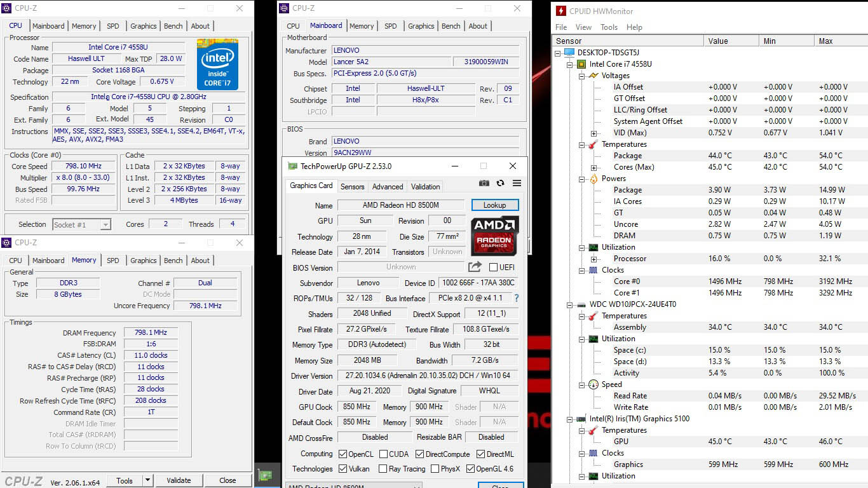
Task: Click the Clocks waveform icon above Core #0
Action: coord(593,270)
